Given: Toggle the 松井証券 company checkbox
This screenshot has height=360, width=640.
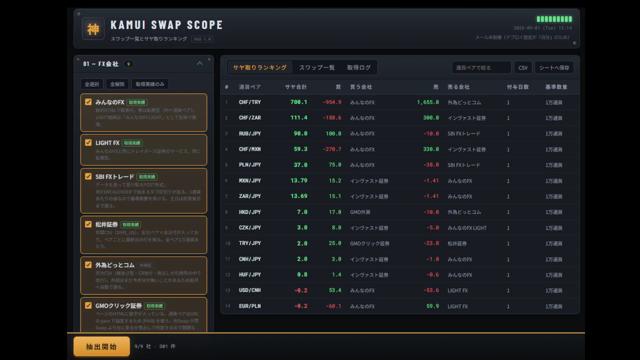Looking at the screenshot, I should (x=88, y=224).
